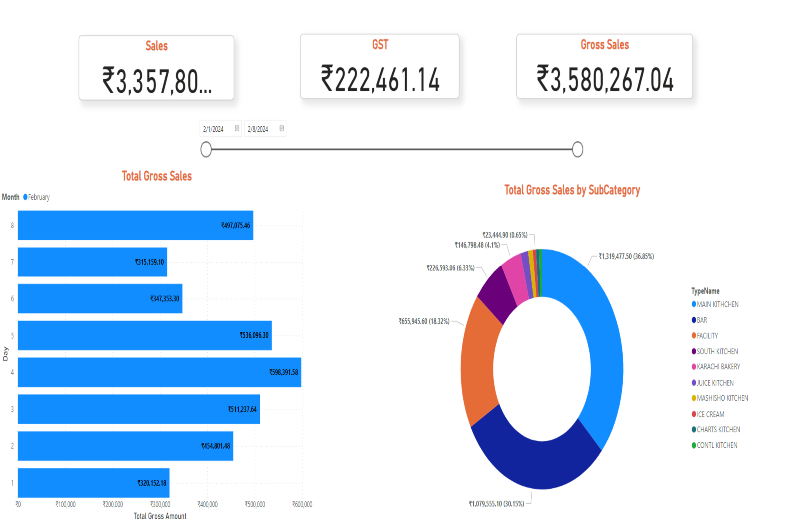
Task: Select BAR legend entry
Action: (699, 320)
